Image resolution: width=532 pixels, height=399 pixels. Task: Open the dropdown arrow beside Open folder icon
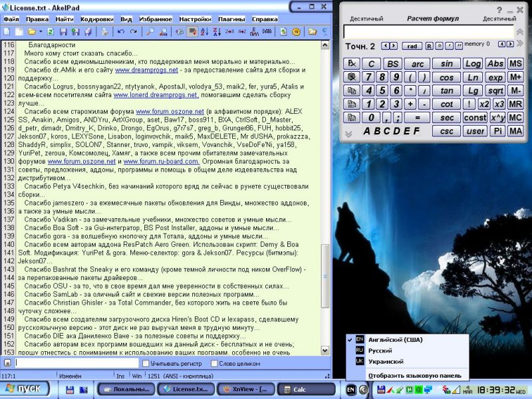(x=41, y=31)
